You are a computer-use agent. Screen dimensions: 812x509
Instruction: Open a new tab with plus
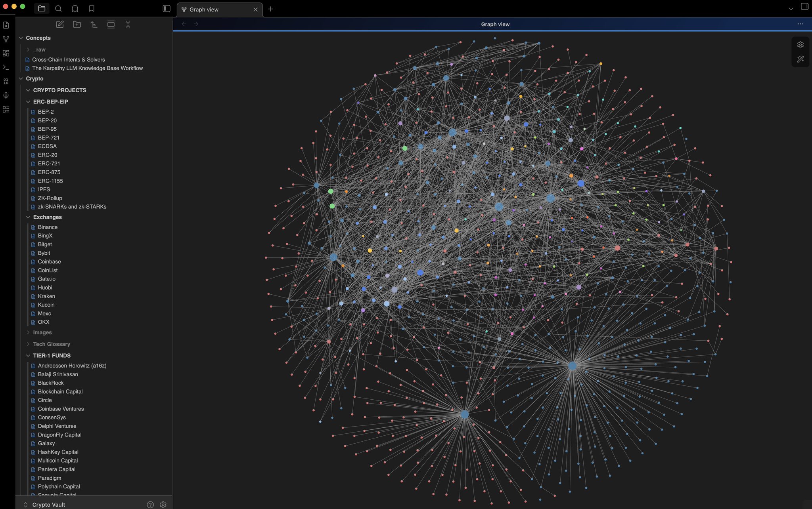[x=270, y=9]
